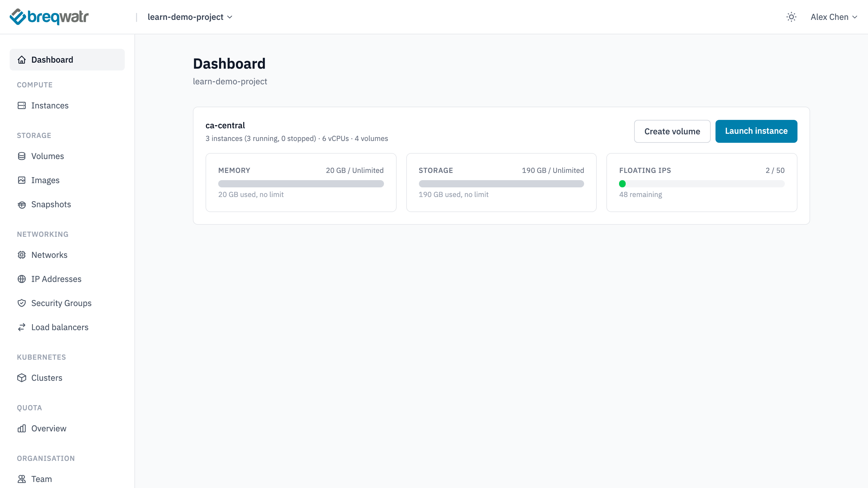The image size is (868, 488).
Task: Open Kubernetes Clusters
Action: pyautogui.click(x=67, y=378)
